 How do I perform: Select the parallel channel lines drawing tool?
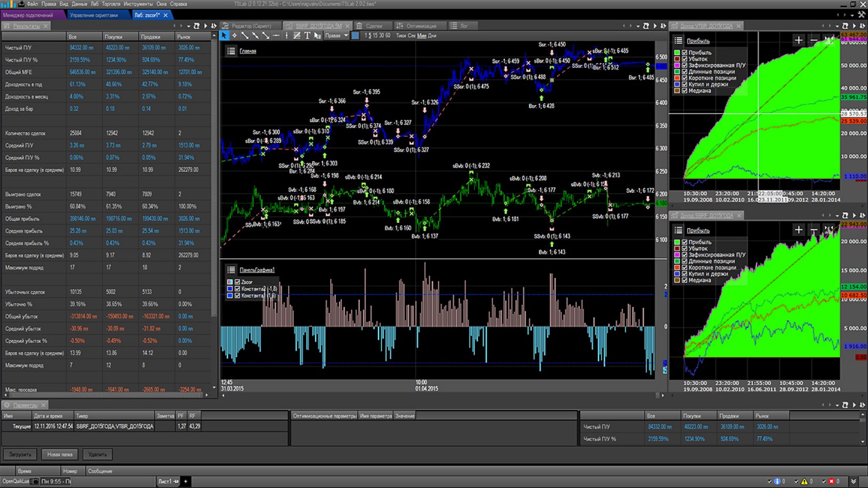click(297, 36)
